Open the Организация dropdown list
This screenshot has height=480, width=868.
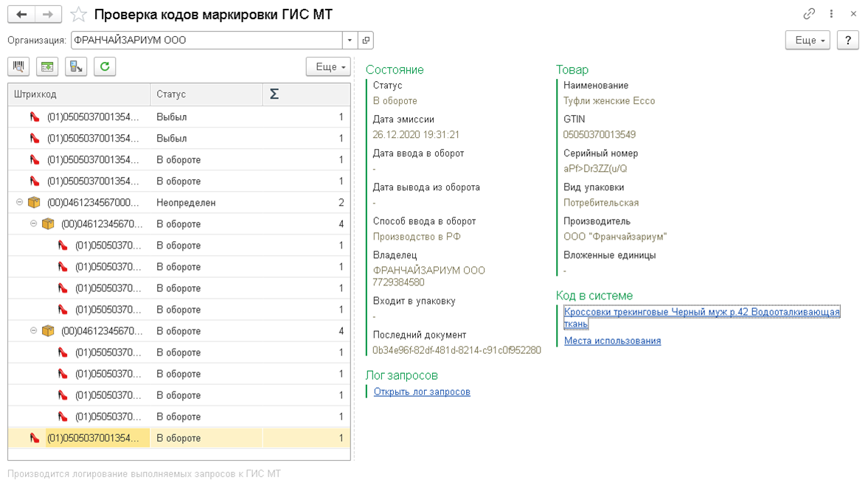click(x=349, y=41)
